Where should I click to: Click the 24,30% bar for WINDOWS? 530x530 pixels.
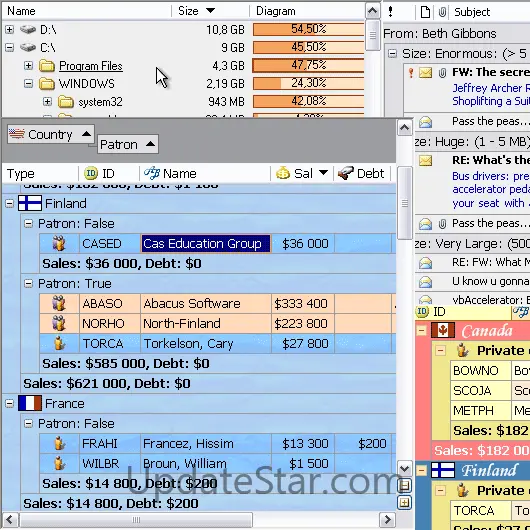point(308,83)
